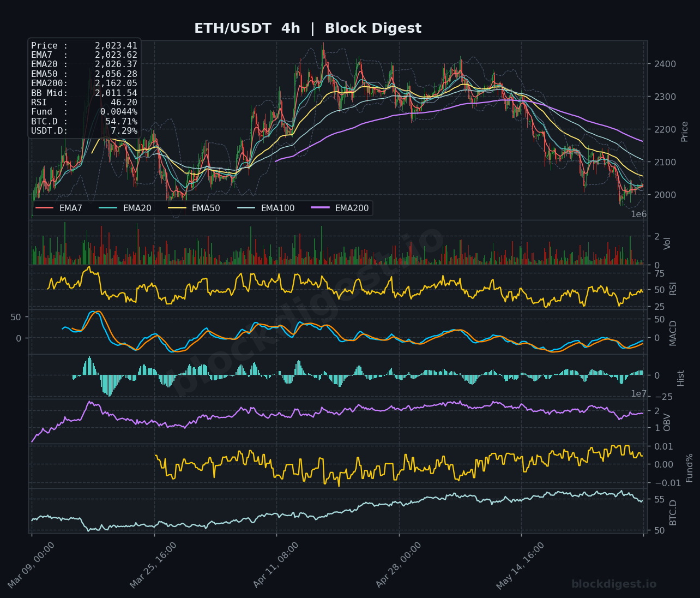
Task: Click the EMA7 legend entry
Action: [59, 208]
